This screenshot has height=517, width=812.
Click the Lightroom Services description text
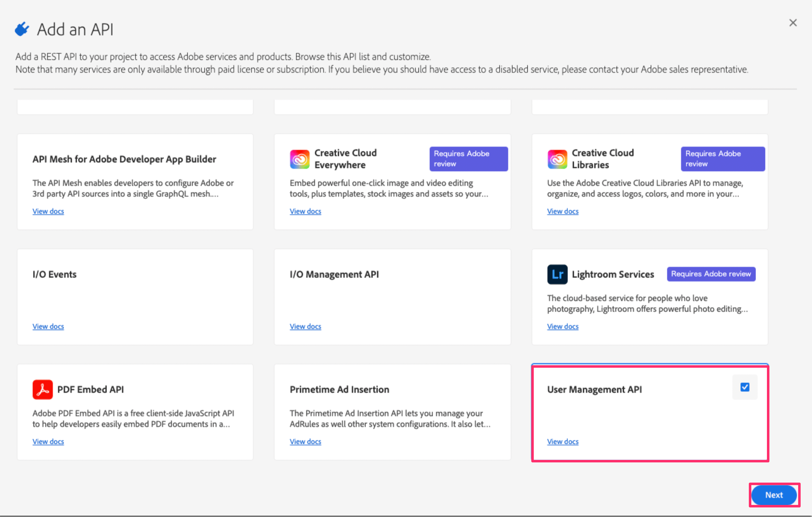[x=647, y=304]
